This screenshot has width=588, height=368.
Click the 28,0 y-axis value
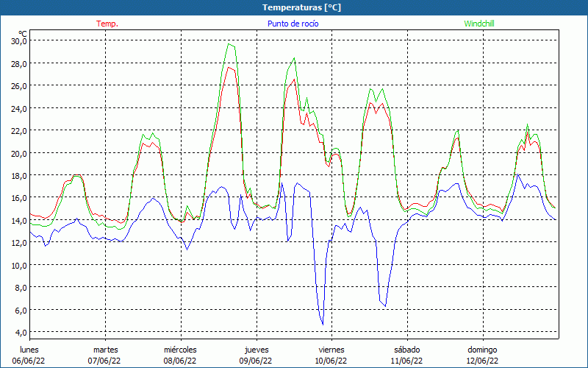[19, 63]
